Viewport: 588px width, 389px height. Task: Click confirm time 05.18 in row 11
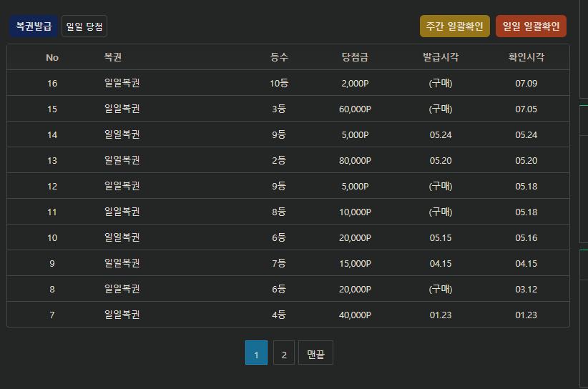(526, 212)
